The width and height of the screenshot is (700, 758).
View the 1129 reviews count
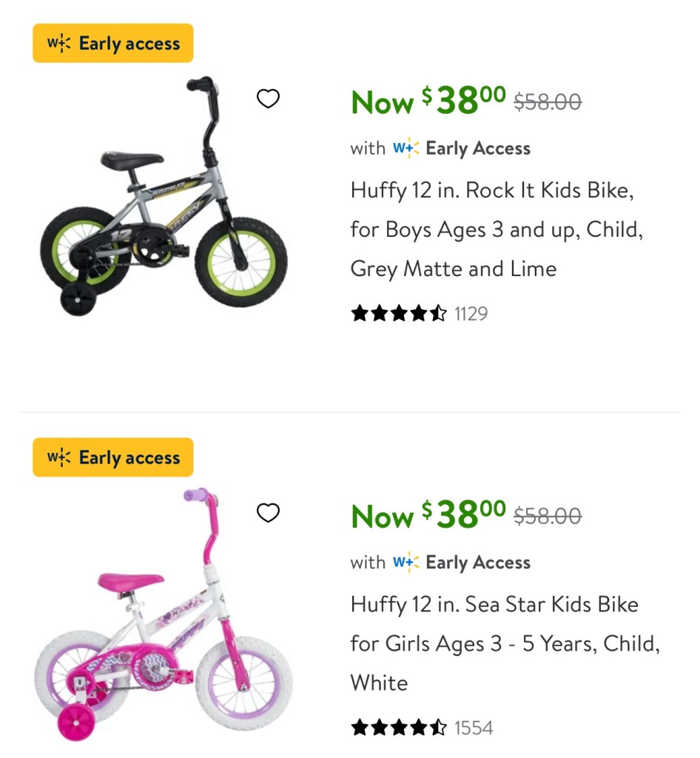(471, 314)
